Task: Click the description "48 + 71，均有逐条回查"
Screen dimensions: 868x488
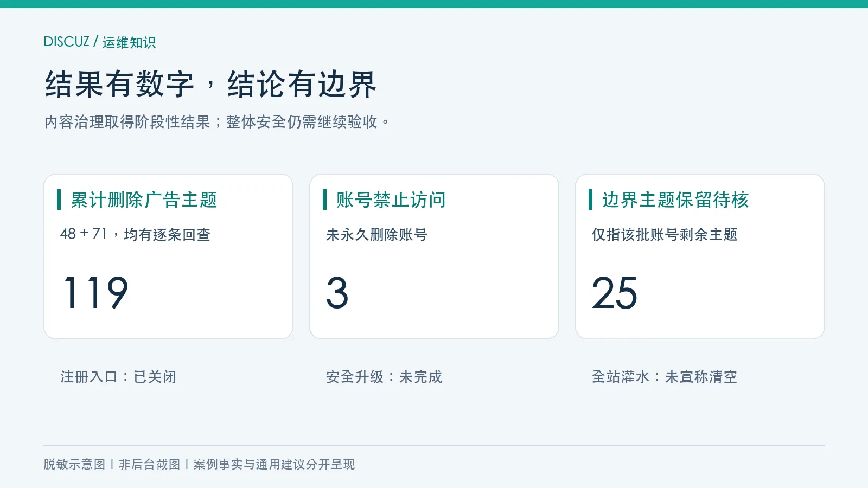Action: (x=135, y=234)
